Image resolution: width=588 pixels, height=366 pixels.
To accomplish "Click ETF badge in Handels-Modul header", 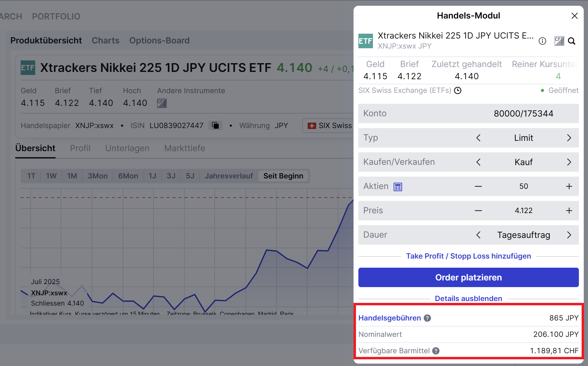I will [366, 41].
